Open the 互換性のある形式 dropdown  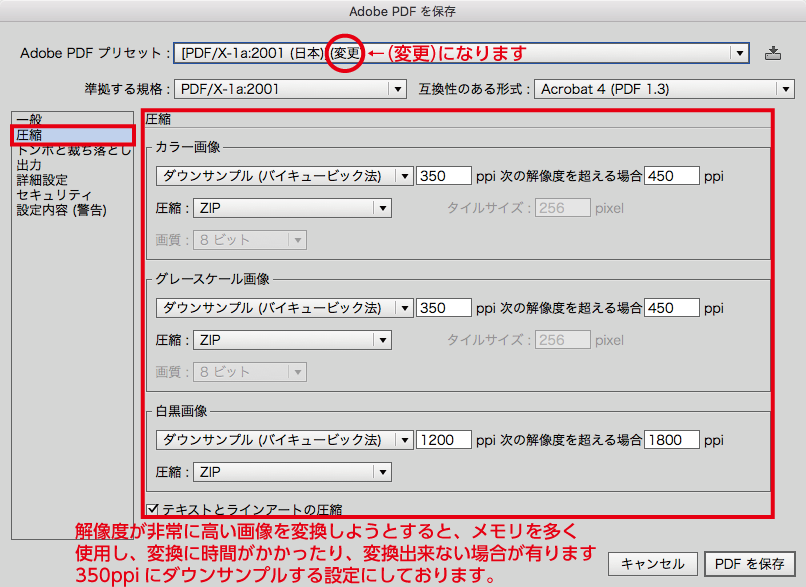664,89
